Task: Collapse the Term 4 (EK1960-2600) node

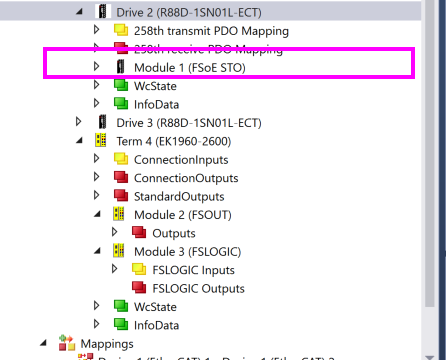Action: (x=79, y=141)
